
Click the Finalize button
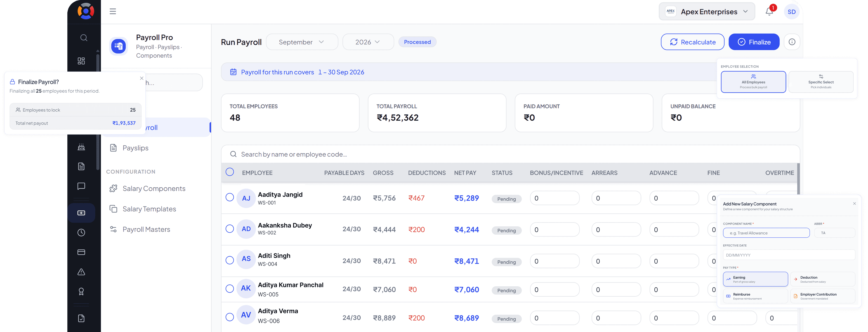(754, 42)
